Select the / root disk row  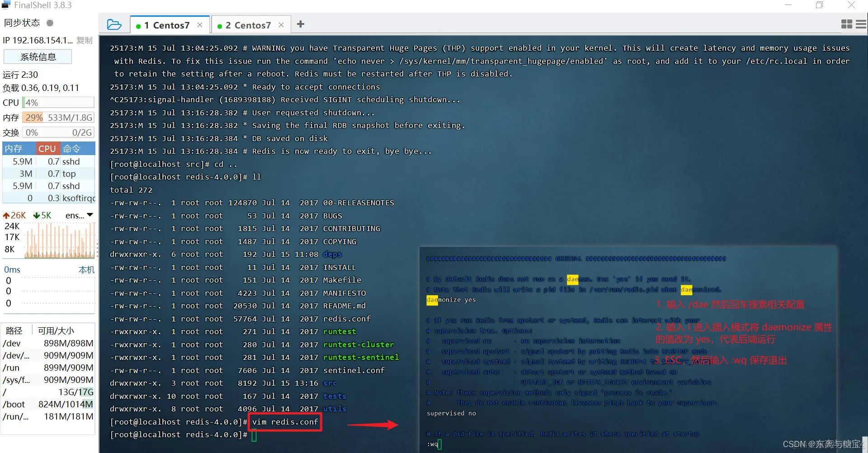(48, 392)
